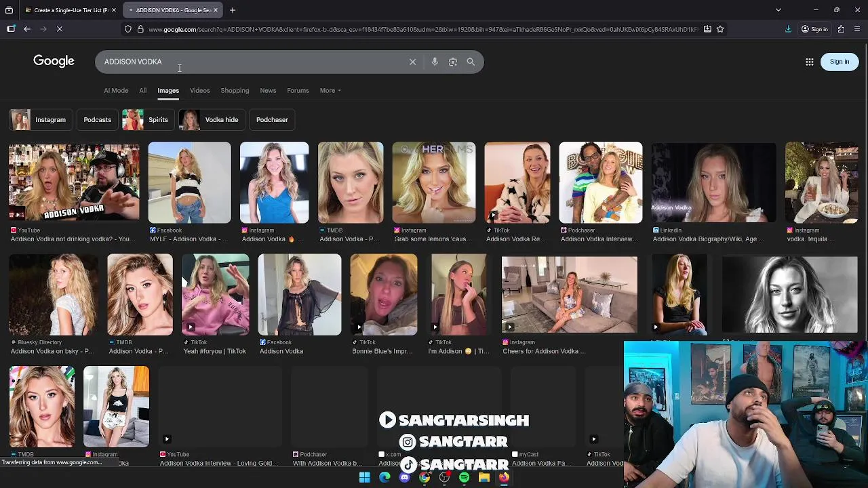
Task: Click the blue Google Sign in button
Action: coord(840,62)
